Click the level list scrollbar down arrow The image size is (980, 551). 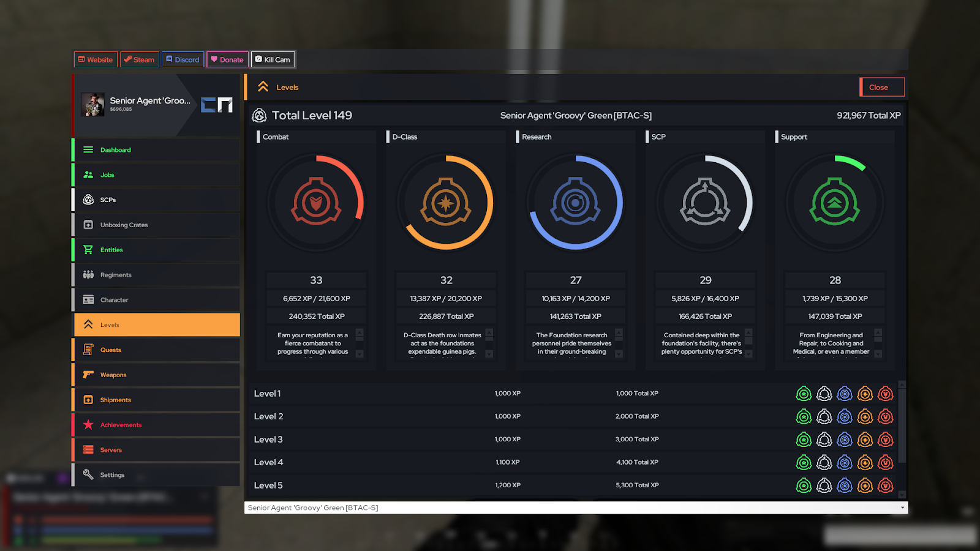tap(902, 494)
